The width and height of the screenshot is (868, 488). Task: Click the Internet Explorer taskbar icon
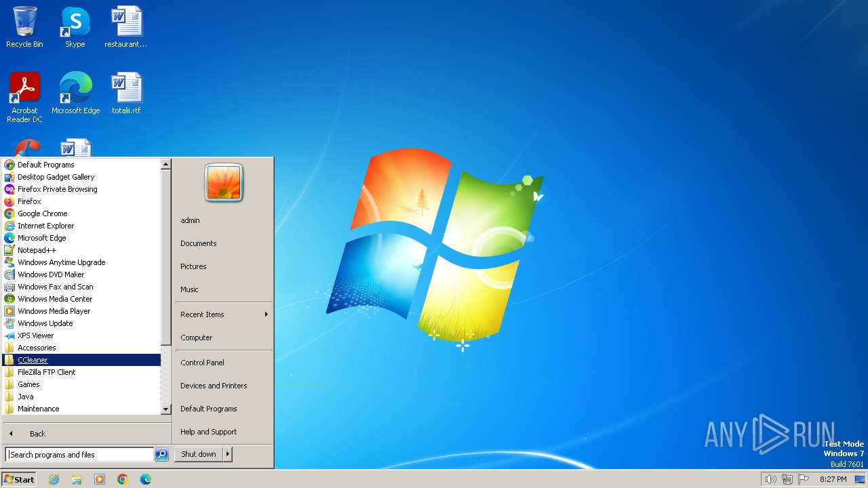click(54, 479)
